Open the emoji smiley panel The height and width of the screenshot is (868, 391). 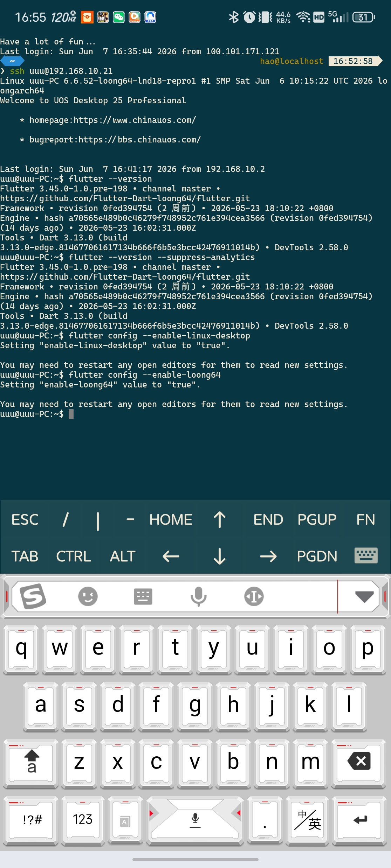88,596
